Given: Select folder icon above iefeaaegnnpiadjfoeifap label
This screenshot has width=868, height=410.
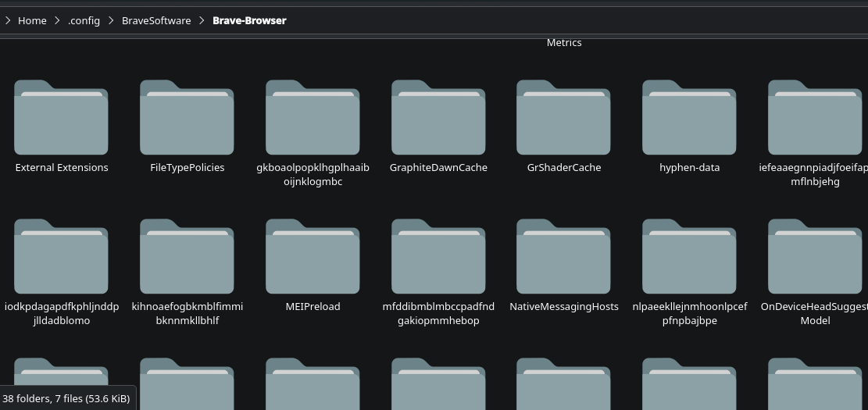Looking at the screenshot, I should tap(815, 117).
